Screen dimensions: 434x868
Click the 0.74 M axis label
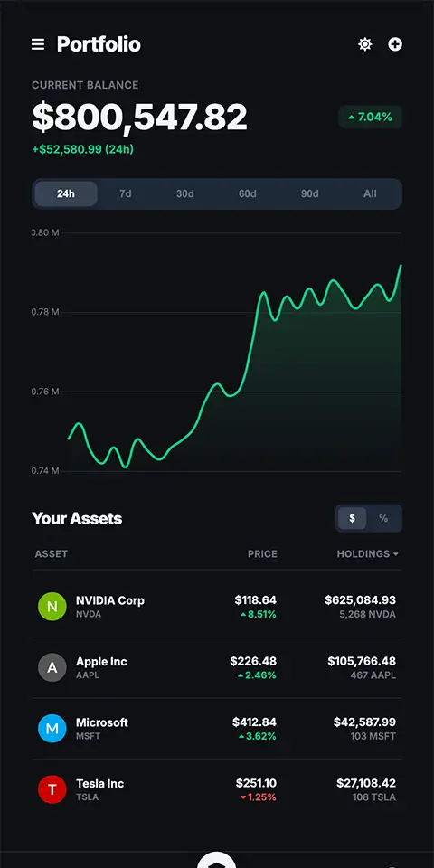point(45,471)
